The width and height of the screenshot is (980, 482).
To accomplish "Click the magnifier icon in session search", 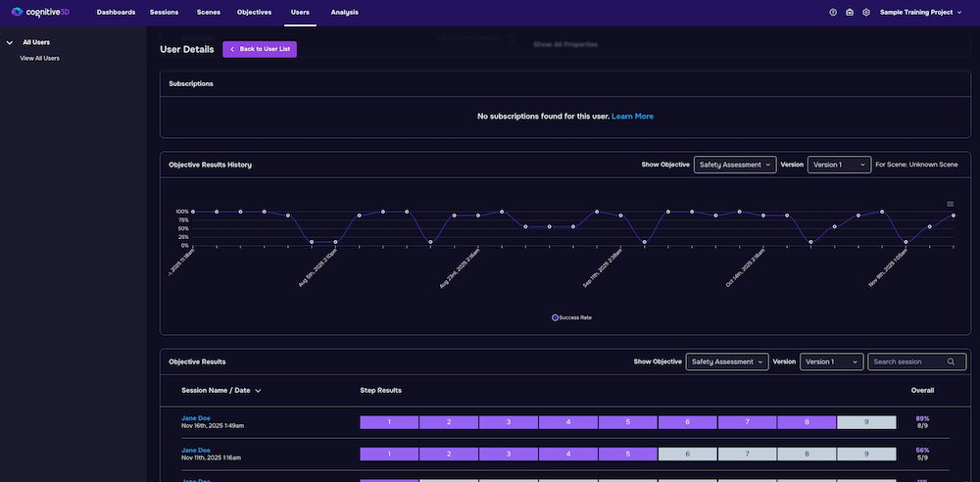I will pyautogui.click(x=951, y=361).
